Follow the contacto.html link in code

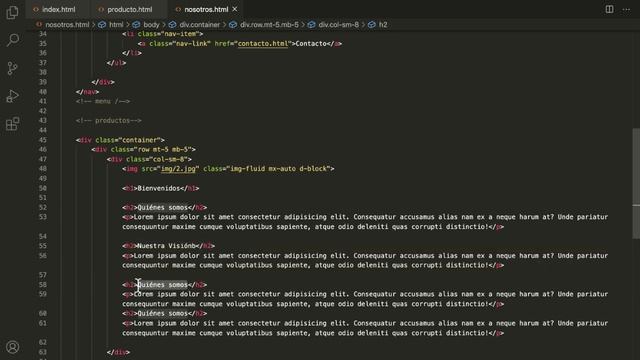click(x=263, y=44)
